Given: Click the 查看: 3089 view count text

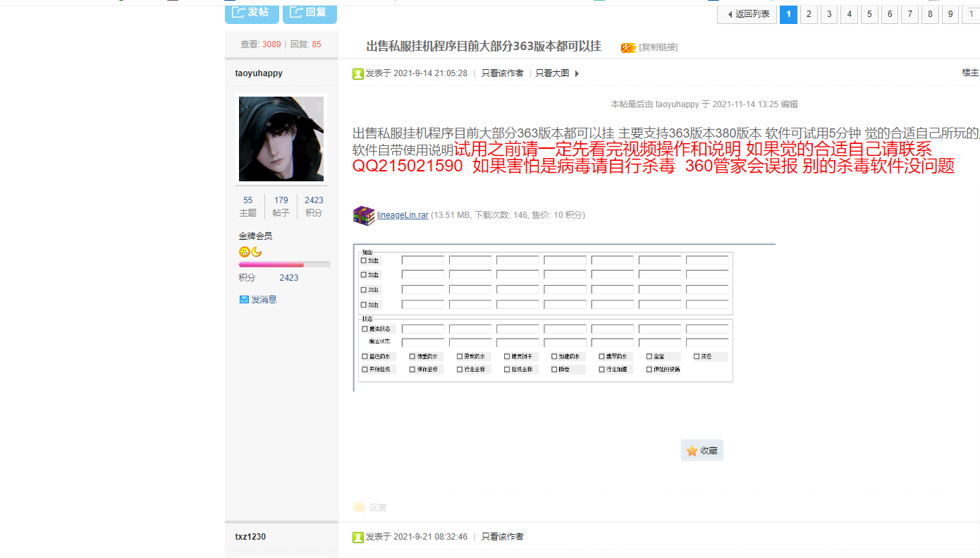Looking at the screenshot, I should coord(261,44).
